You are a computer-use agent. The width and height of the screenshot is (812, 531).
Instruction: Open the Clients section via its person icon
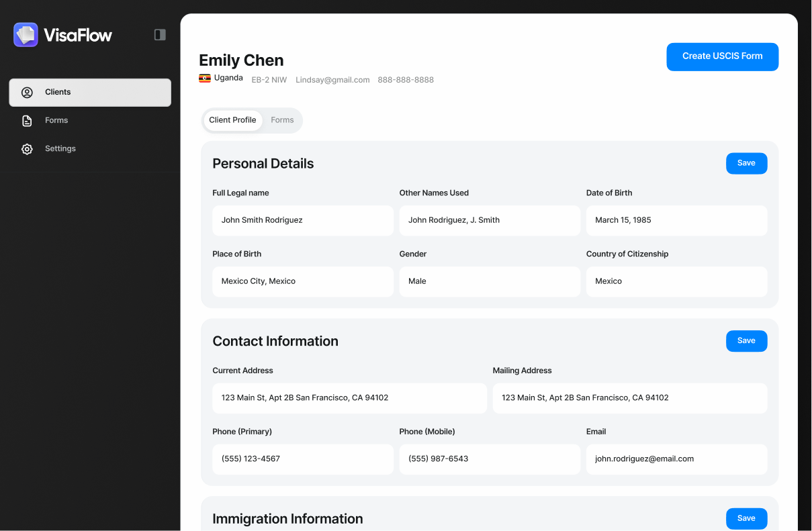tap(27, 92)
